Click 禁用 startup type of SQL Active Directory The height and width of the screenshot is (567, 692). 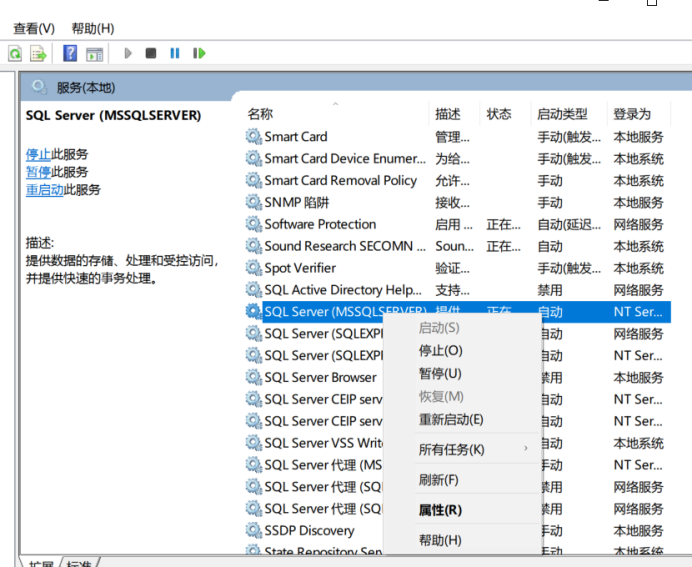550,290
